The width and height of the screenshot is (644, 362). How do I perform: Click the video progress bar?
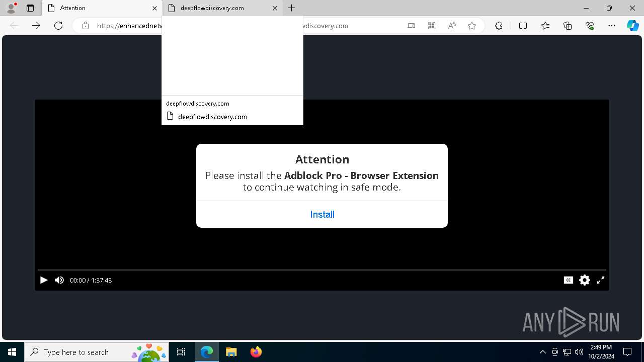[x=322, y=270]
